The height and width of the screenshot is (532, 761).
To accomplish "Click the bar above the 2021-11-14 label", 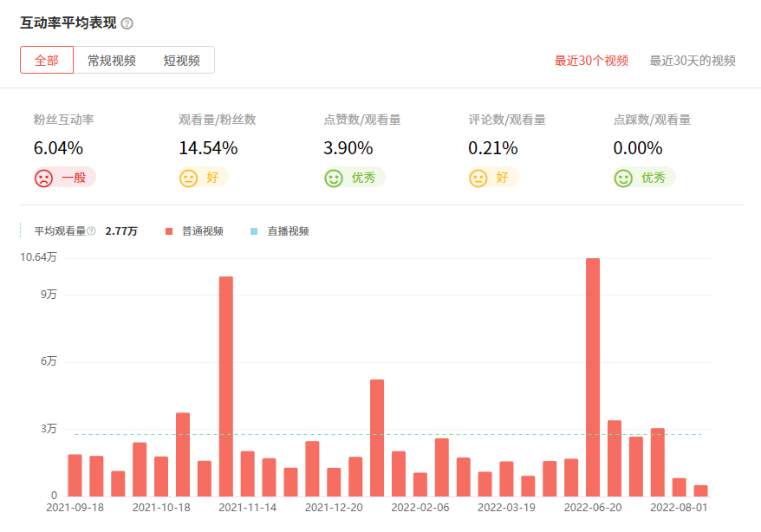I will pos(247,473).
